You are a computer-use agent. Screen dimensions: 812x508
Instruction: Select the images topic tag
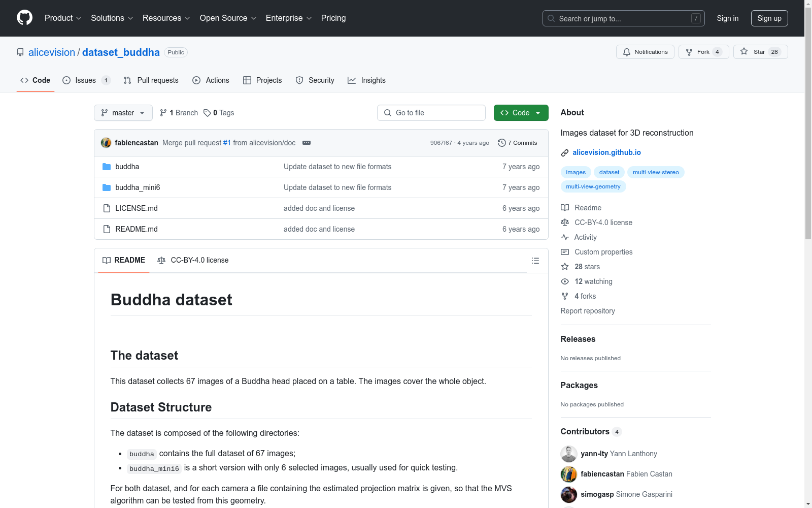(576, 172)
